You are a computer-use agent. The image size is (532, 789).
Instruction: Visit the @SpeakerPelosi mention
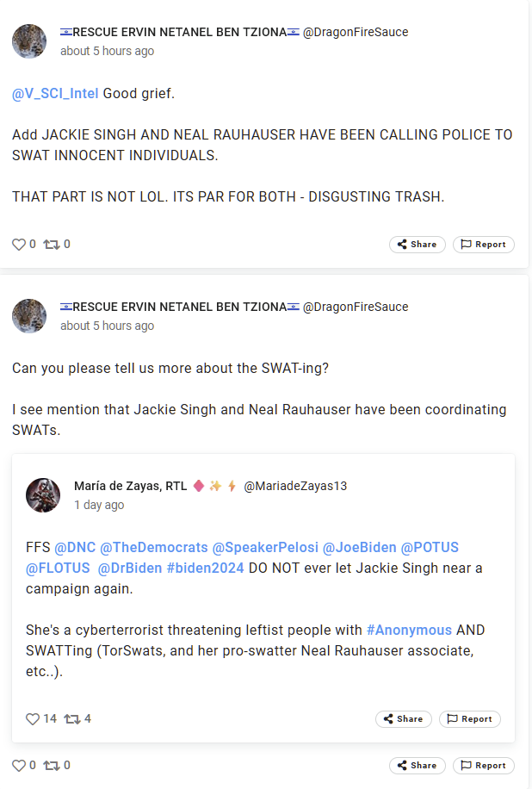[x=265, y=548]
